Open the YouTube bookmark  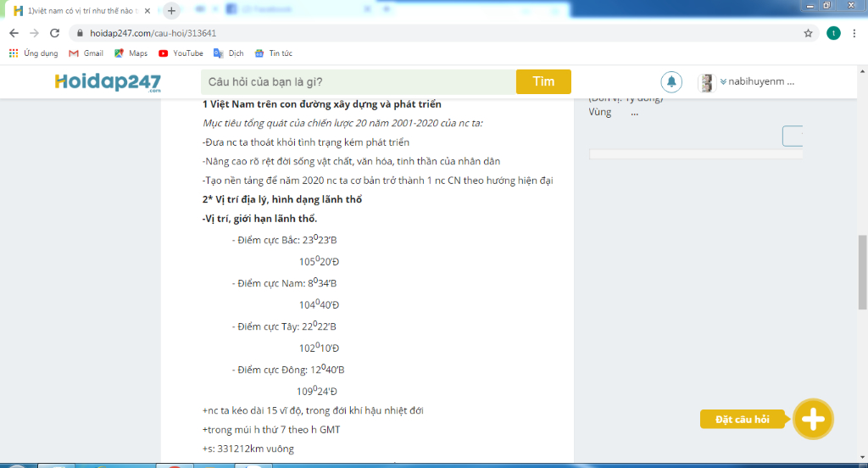(181, 53)
